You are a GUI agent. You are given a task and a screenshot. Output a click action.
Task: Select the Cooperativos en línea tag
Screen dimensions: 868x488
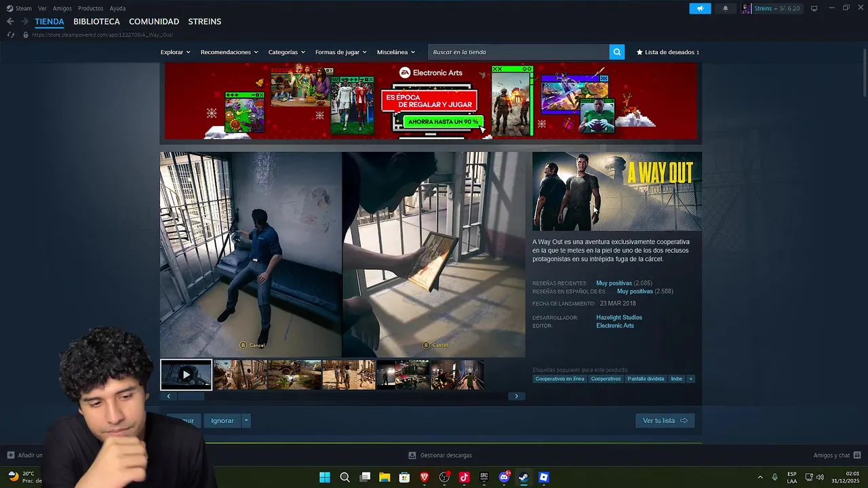pyautogui.click(x=559, y=379)
